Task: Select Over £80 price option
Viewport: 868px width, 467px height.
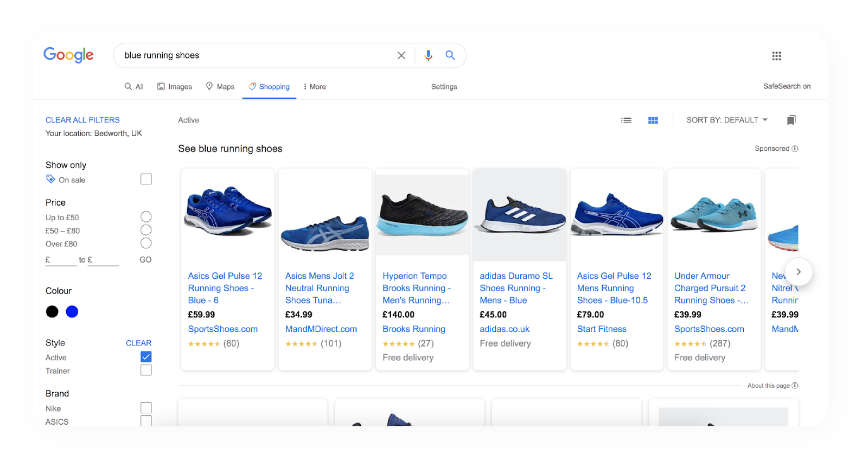Action: pos(146,243)
